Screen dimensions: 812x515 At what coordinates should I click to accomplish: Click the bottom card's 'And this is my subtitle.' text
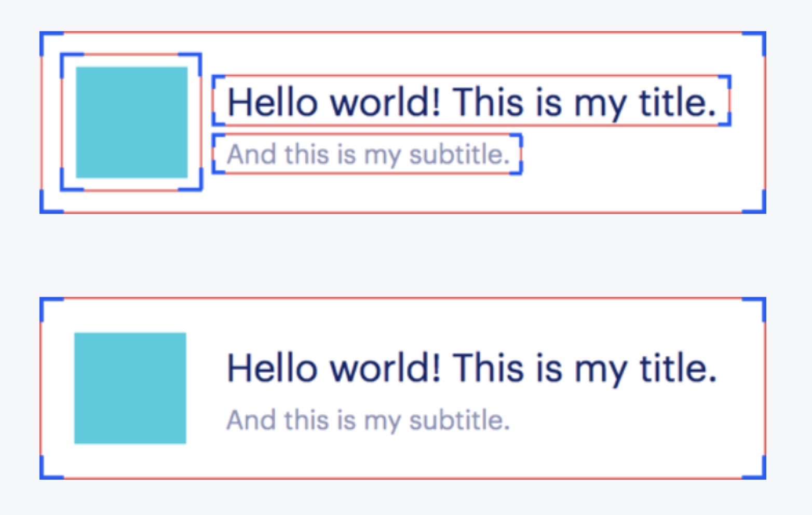(x=368, y=420)
